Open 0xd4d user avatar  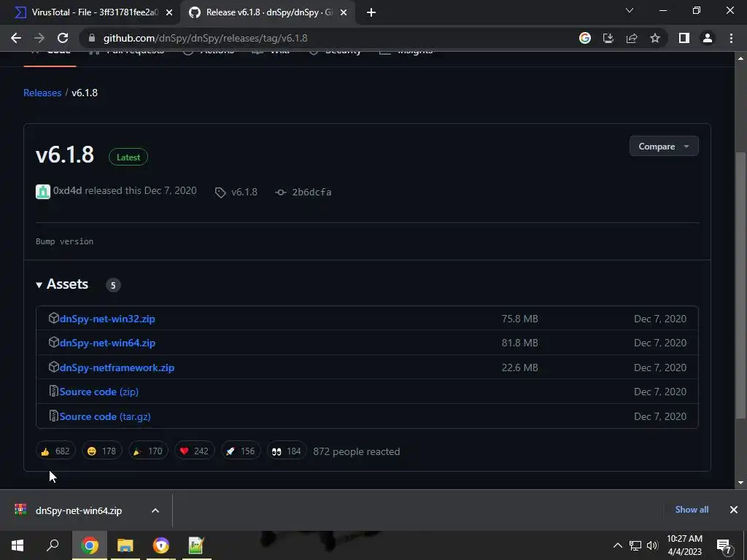[43, 192]
